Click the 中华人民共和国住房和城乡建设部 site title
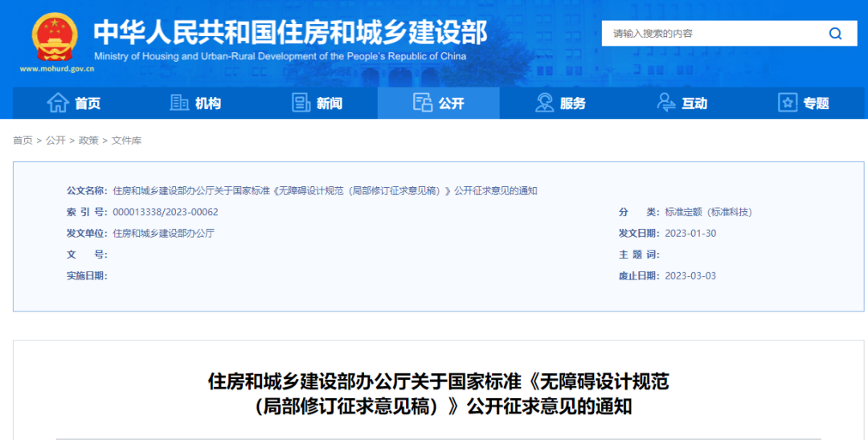 (291, 33)
